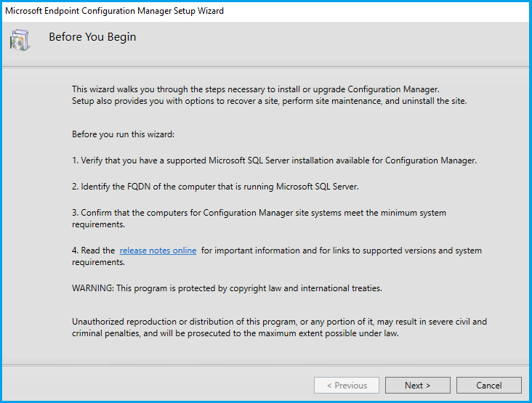Click the greyed-out Previous button

coord(346,385)
